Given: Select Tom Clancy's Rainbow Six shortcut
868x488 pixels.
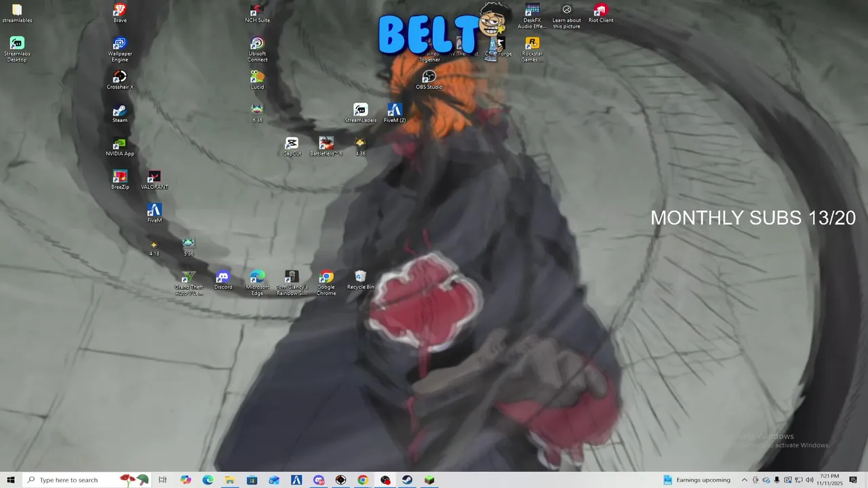Looking at the screenshot, I should [x=292, y=283].
